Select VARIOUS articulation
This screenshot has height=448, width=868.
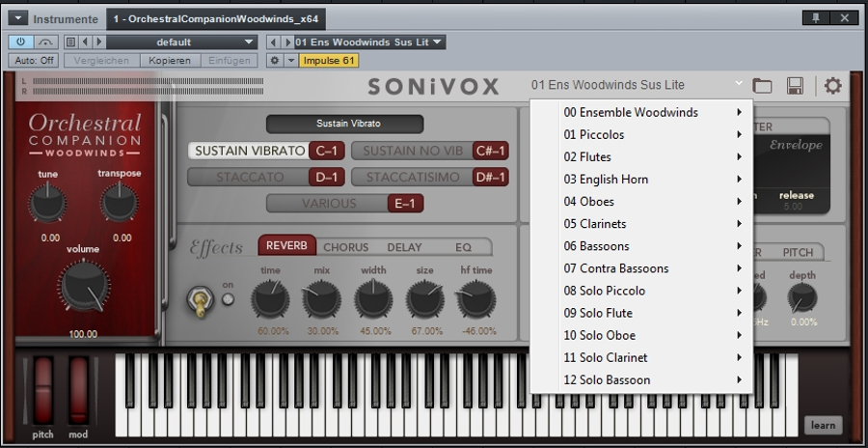pos(345,204)
